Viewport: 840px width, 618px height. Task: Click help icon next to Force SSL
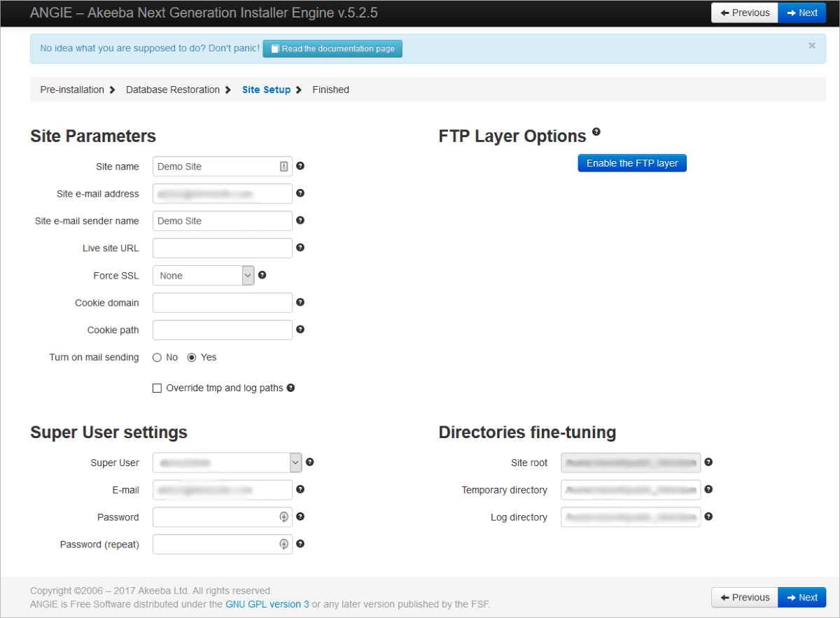point(262,275)
